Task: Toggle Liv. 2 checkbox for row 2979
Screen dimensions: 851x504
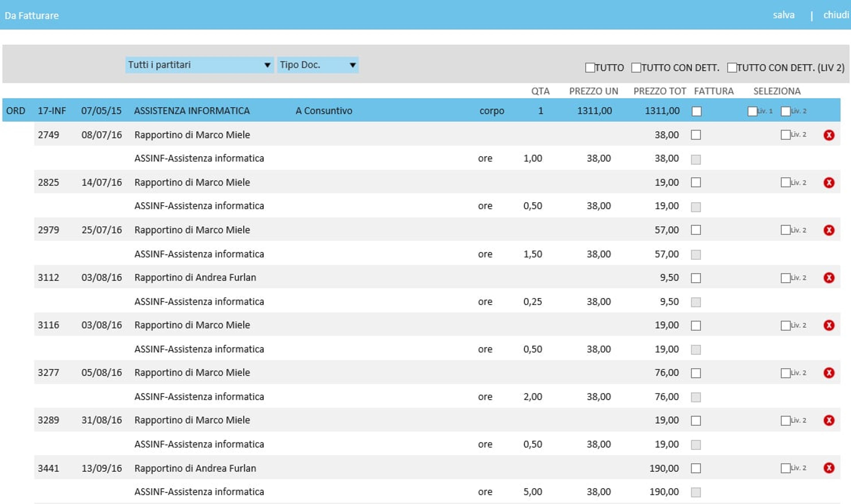Action: point(785,230)
